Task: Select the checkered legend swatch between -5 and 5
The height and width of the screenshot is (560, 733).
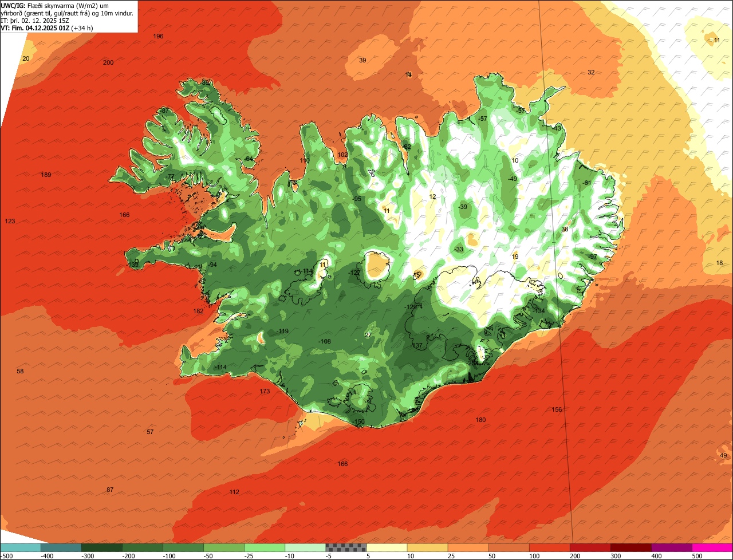Action: pos(346,547)
